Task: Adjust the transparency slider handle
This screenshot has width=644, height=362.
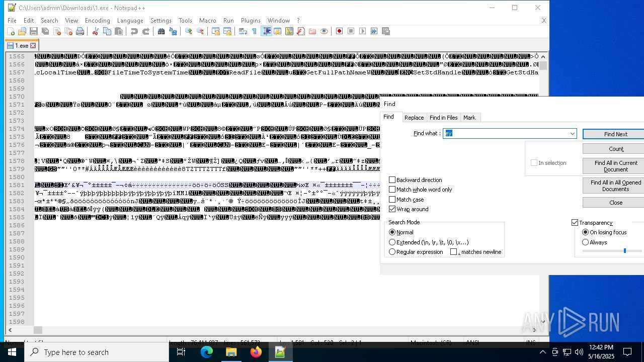Action: click(x=625, y=250)
